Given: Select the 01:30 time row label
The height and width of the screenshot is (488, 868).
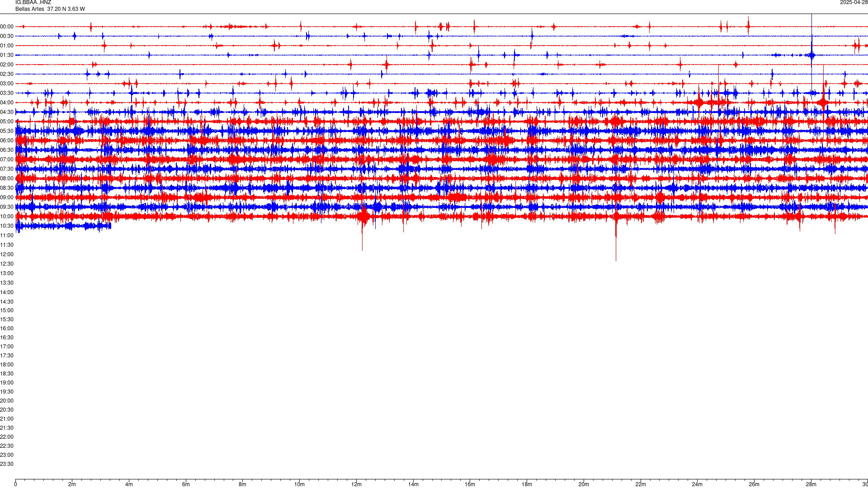Looking at the screenshot, I should click(x=7, y=55).
